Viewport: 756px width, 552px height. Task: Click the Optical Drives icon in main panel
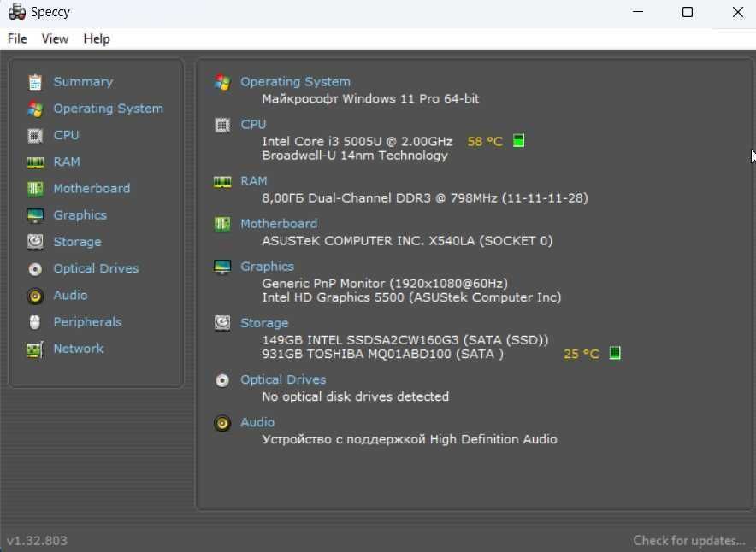click(222, 380)
